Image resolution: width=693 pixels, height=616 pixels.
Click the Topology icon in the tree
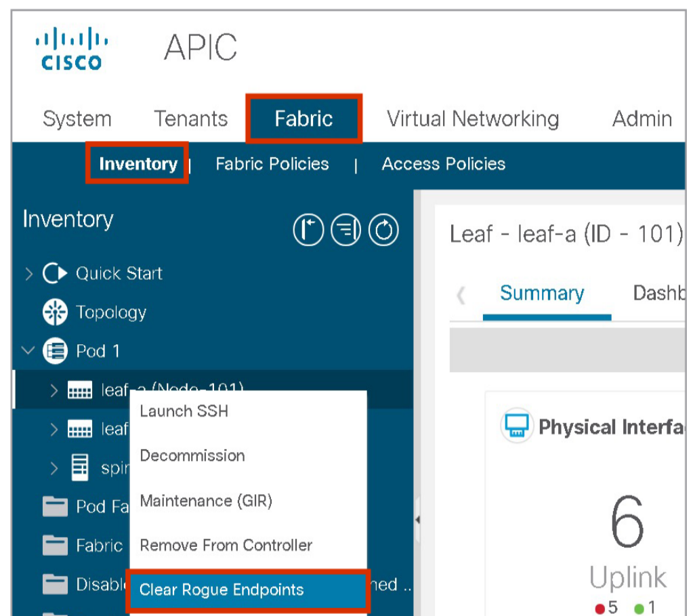(55, 312)
